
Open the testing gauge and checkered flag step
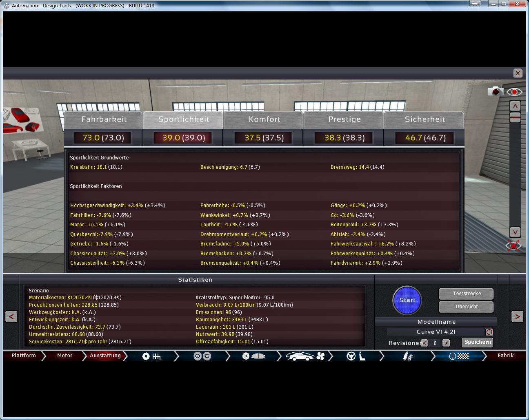coord(458,356)
